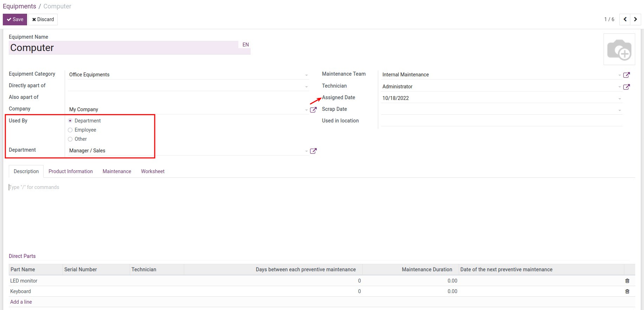The image size is (644, 310).
Task: Click Add a line link
Action: point(21,302)
